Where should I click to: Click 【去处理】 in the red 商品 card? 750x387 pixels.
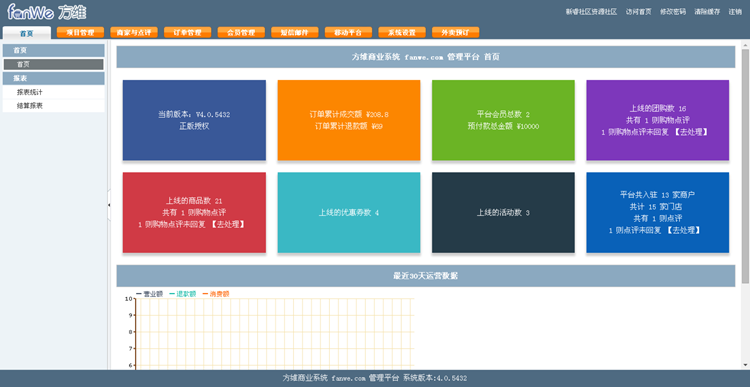coord(228,224)
